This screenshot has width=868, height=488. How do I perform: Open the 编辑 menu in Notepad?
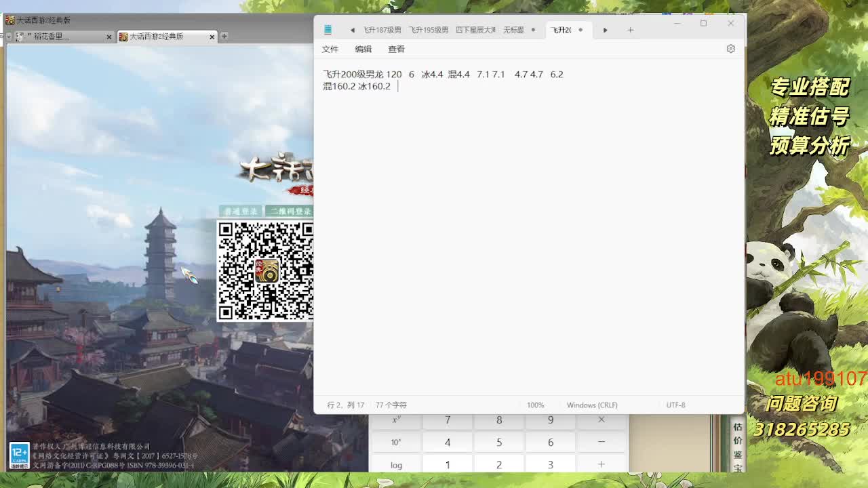tap(363, 49)
